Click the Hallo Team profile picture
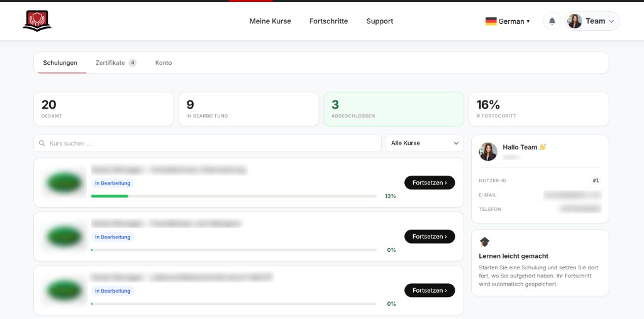Image resolution: width=644 pixels, height=319 pixels. click(488, 152)
